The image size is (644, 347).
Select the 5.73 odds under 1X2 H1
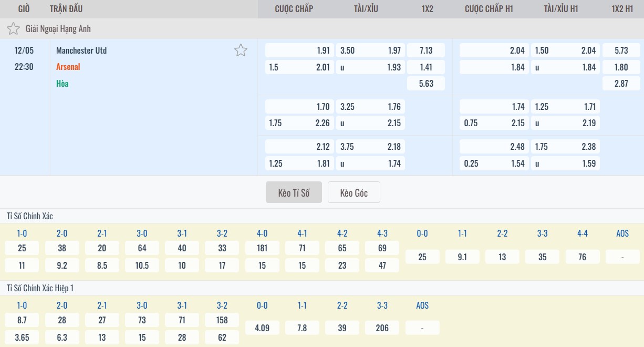point(621,50)
